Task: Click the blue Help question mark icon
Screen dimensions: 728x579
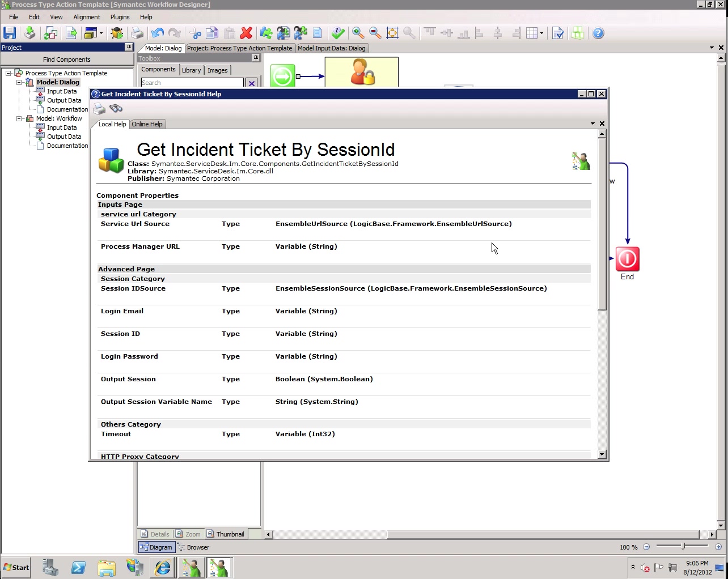Action: coord(598,33)
